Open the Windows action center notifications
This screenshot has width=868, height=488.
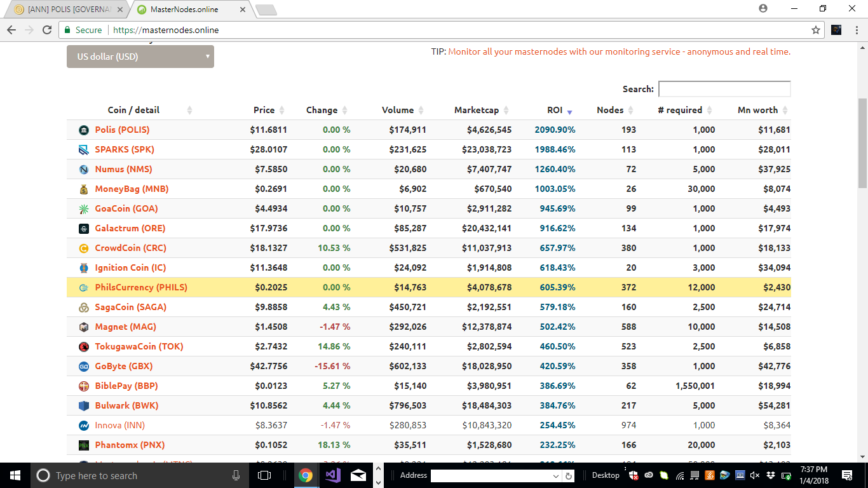pyautogui.click(x=846, y=475)
